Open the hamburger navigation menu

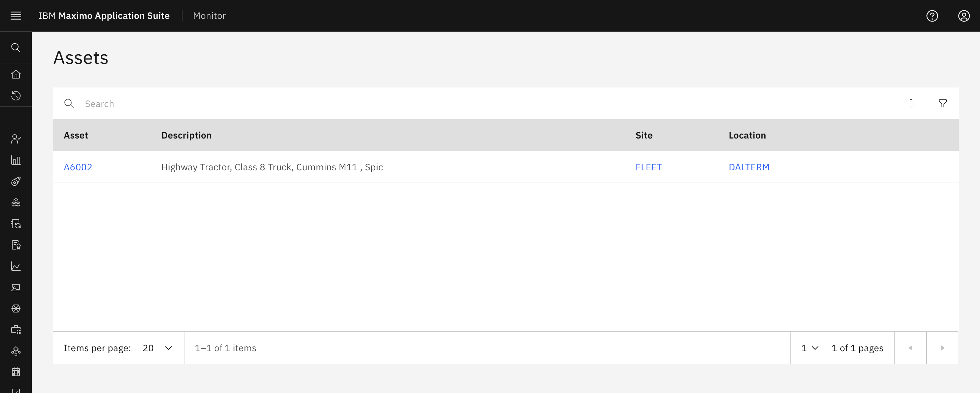[x=16, y=16]
